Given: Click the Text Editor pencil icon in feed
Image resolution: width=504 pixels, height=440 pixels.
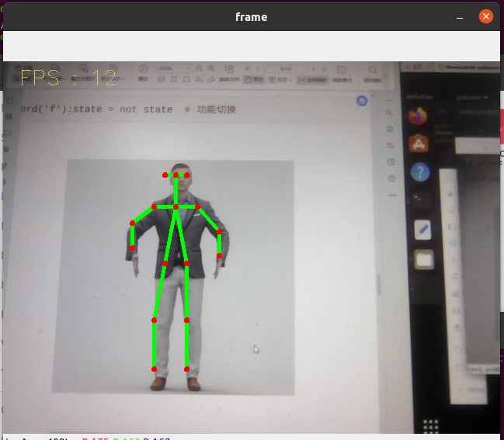Looking at the screenshot, I should [x=422, y=230].
